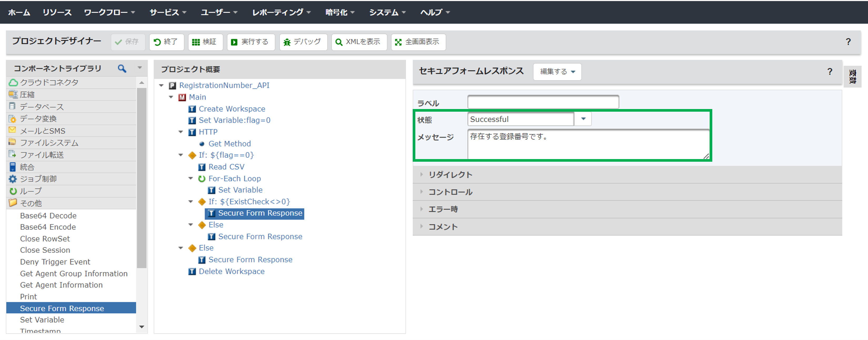This screenshot has width=868, height=340.
Task: Open the クラウドコネクタ category
Action: coord(71,82)
